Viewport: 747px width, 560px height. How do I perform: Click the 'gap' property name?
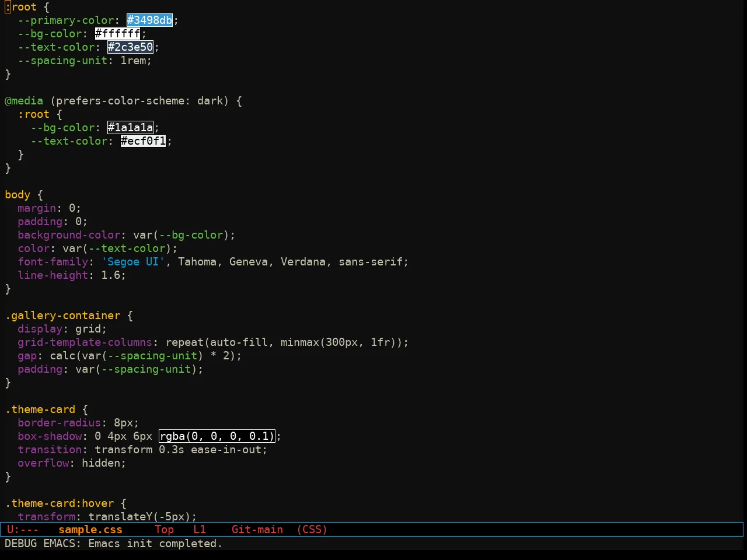coord(27,356)
